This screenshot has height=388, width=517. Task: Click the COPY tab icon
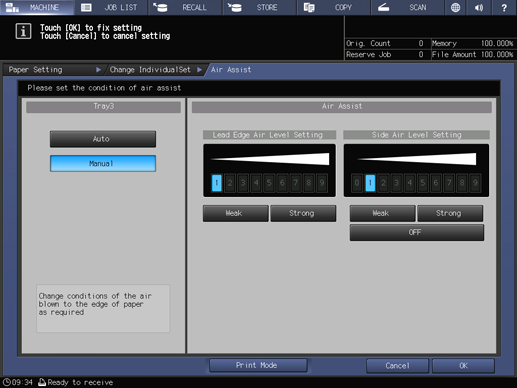309,7
